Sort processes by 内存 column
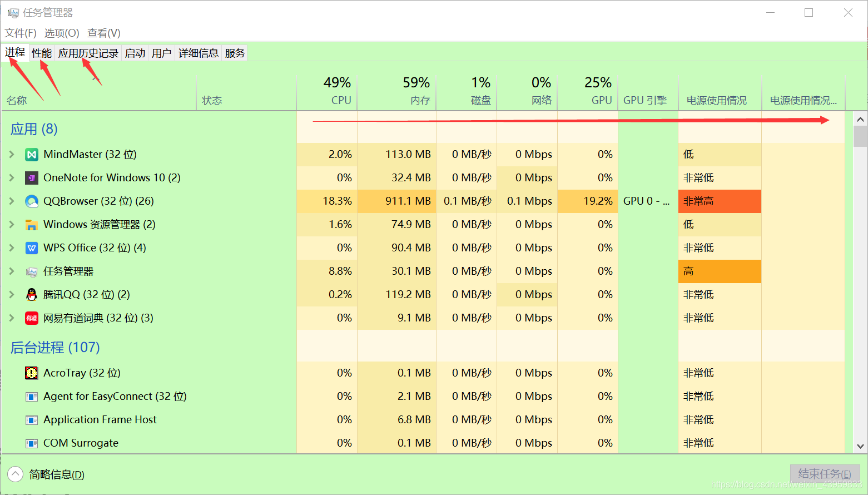Image resolution: width=868 pixels, height=495 pixels. coord(397,93)
